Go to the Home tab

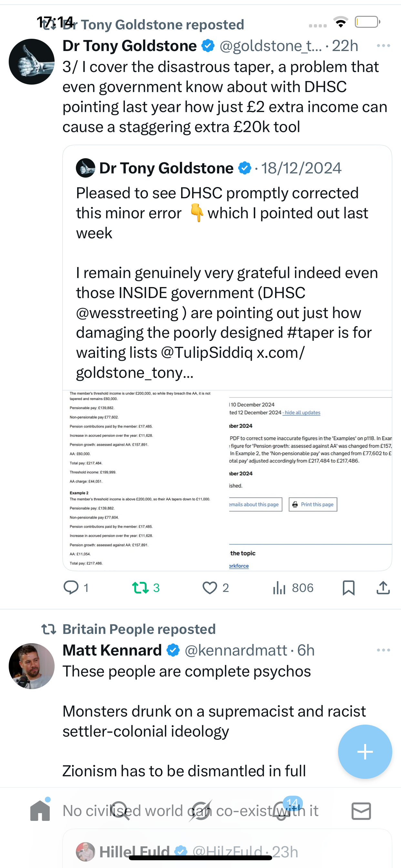tap(40, 811)
